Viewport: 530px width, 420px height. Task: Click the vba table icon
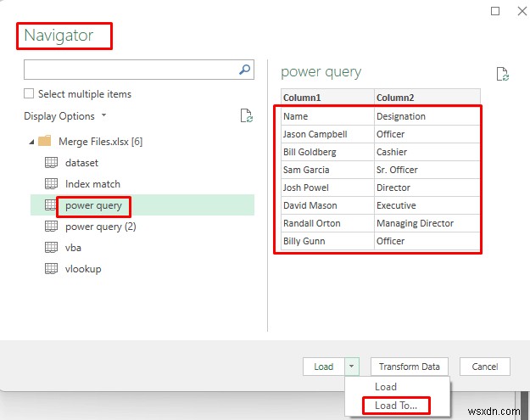(50, 248)
